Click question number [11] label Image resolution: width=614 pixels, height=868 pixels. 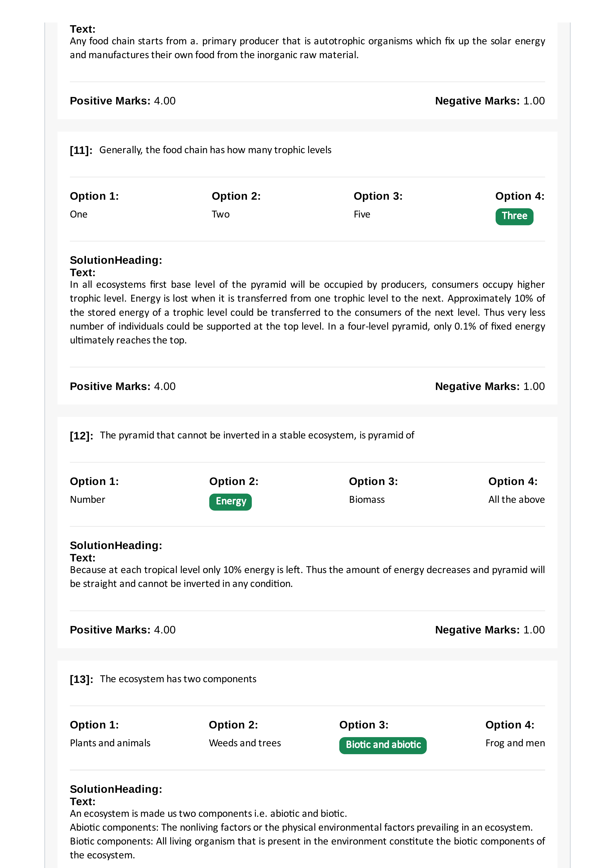pos(81,150)
